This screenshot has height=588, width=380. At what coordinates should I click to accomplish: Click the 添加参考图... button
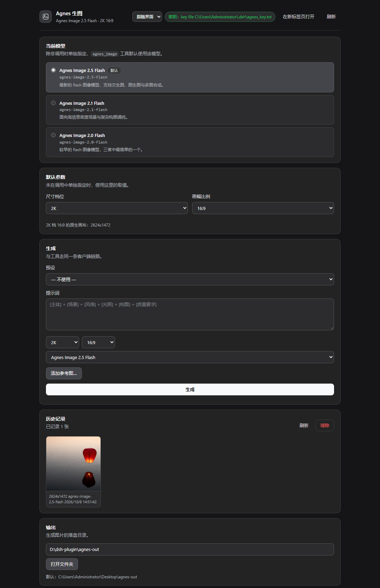pos(64,374)
